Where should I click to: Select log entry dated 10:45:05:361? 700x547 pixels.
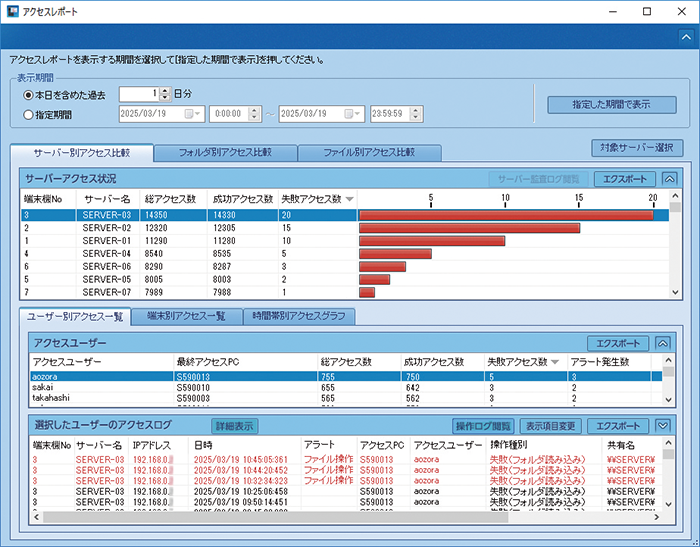point(346,459)
